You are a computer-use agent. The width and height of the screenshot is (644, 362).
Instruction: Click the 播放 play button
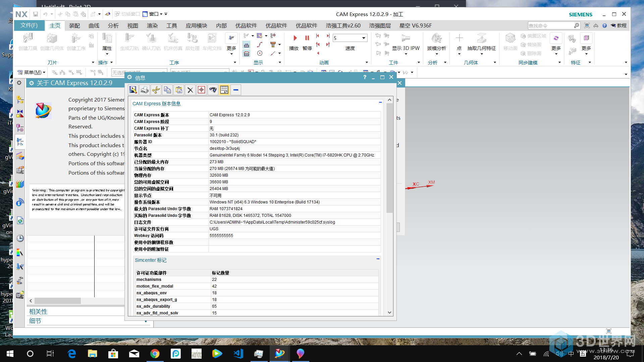click(x=294, y=42)
